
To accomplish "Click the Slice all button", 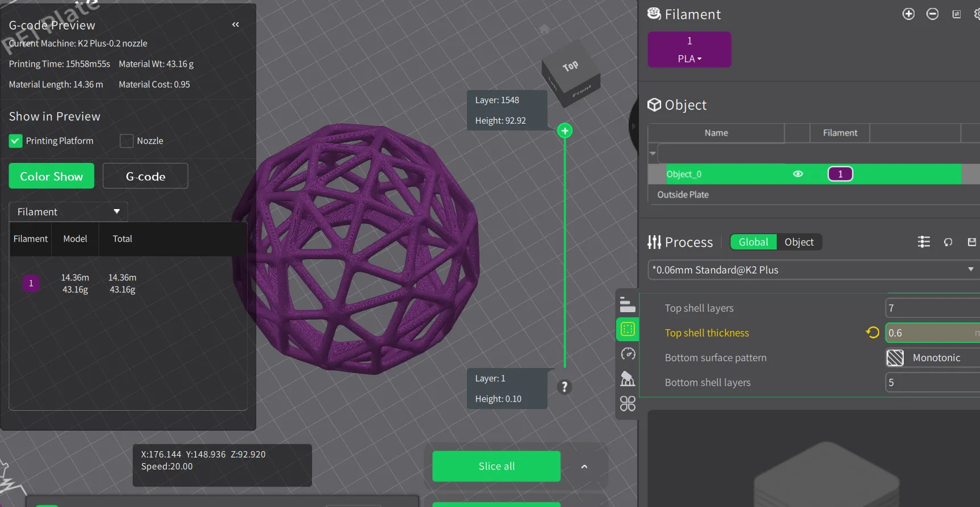I will tap(496, 466).
